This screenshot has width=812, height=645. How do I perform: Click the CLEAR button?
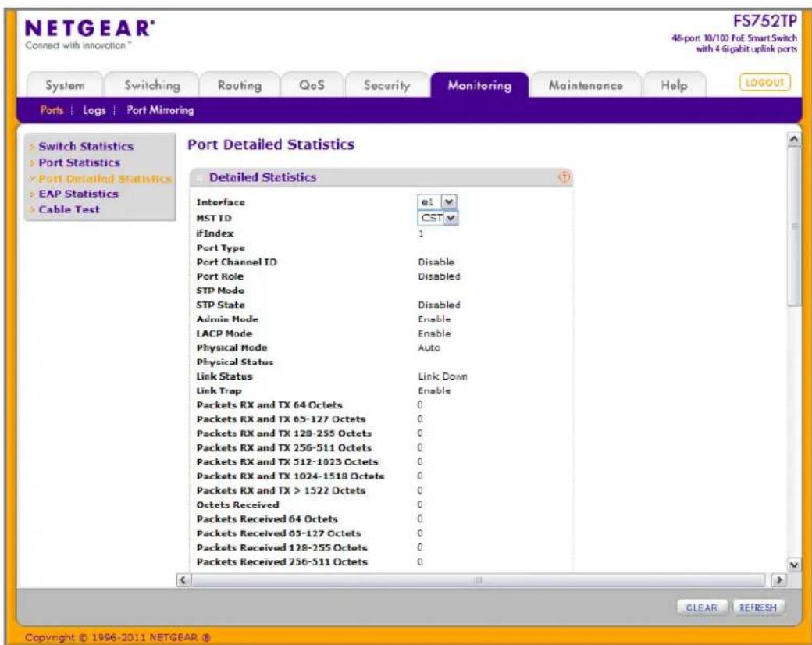coord(702,608)
